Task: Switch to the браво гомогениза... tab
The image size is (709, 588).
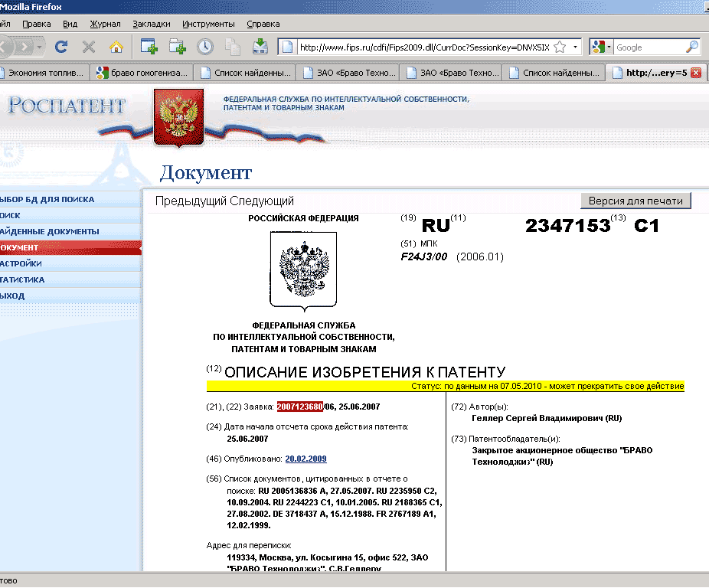Action: coord(142,73)
